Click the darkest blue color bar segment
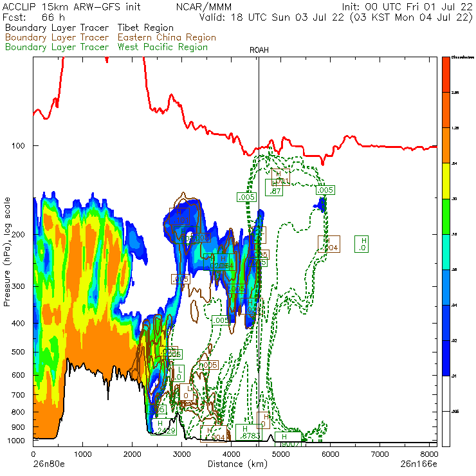Viewport: 476px width, 476px height. coord(446,358)
